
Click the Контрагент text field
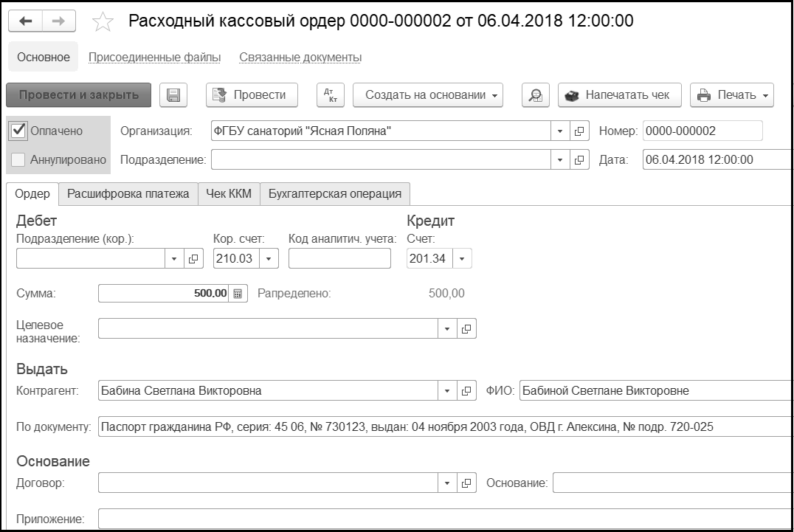coord(269,391)
